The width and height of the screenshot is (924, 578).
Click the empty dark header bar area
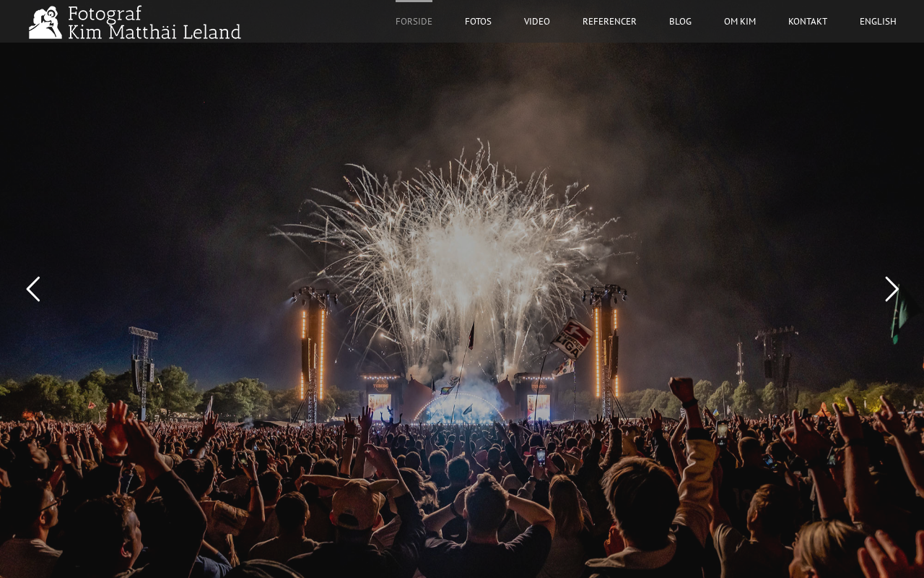click(318, 22)
